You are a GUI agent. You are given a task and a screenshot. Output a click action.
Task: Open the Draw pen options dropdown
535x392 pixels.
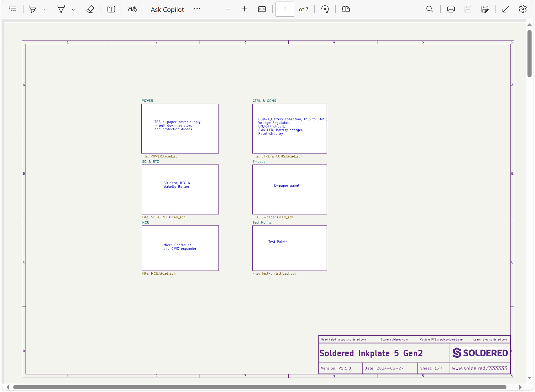click(73, 10)
